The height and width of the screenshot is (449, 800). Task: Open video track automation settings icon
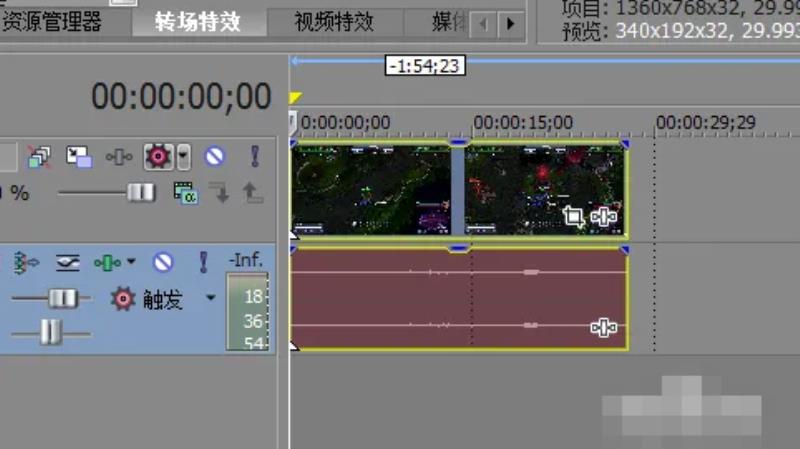(118, 157)
